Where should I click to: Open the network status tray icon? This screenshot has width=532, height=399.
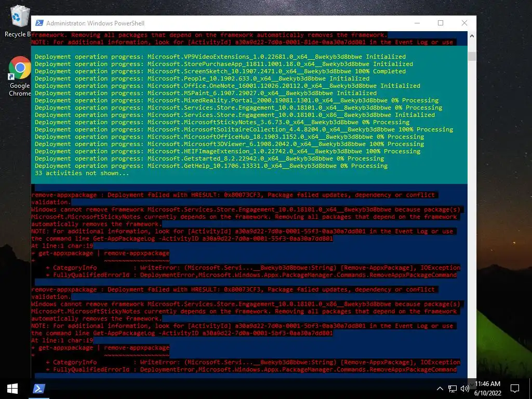[453, 389]
